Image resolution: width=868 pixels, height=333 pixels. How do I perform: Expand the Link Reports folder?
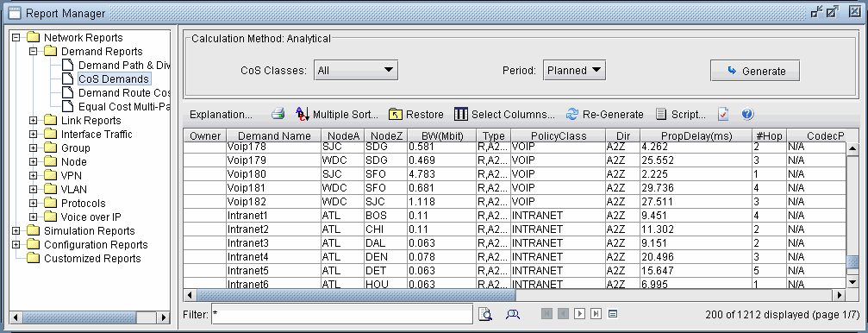pos(34,120)
